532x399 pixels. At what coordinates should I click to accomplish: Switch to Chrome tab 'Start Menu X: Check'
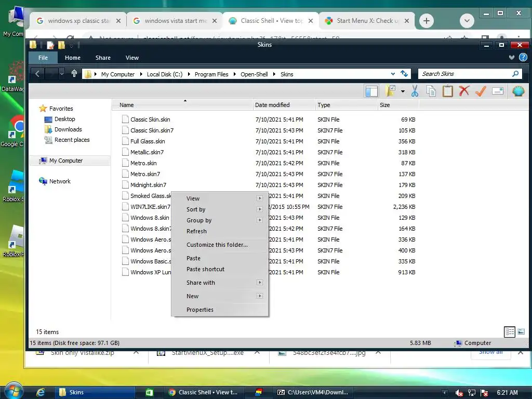(366, 21)
